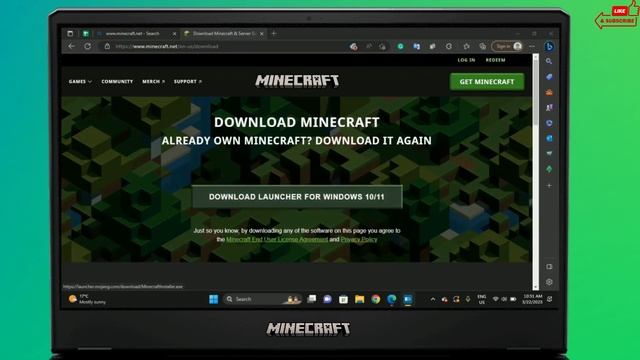Open Collections icon in browser toolbar
Screen dimensions: 640x360
482,47
